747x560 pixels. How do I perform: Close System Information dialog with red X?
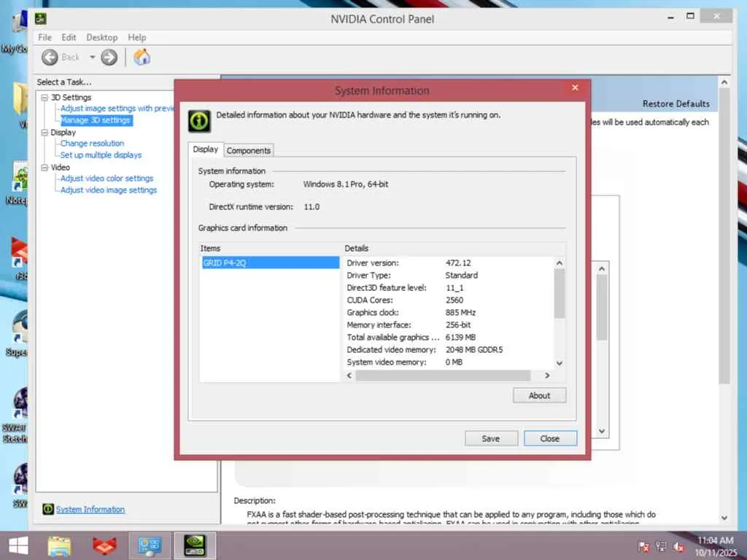pyautogui.click(x=575, y=88)
